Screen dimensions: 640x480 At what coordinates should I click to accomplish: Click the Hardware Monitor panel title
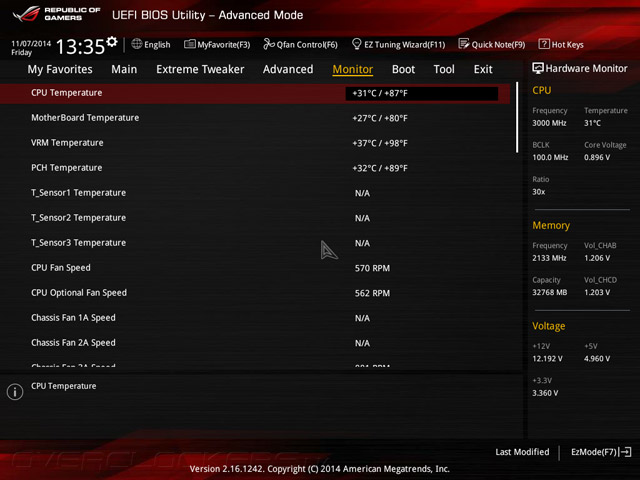point(587,69)
